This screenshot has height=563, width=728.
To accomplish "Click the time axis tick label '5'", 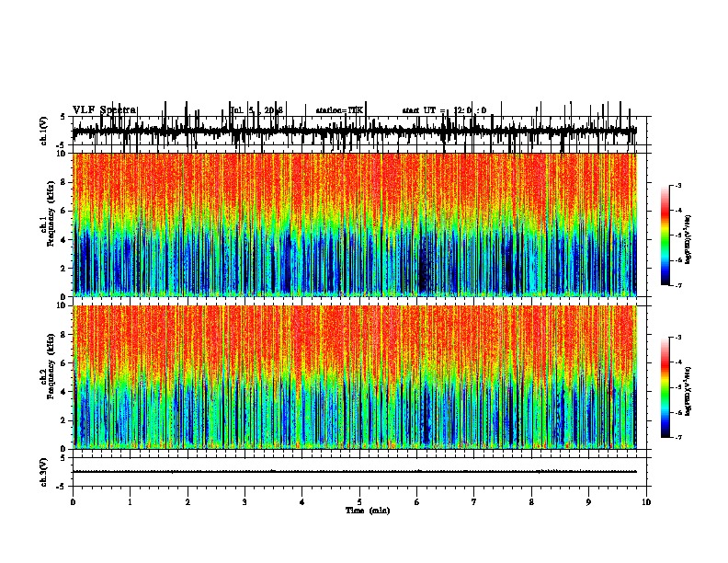I will (x=359, y=502).
